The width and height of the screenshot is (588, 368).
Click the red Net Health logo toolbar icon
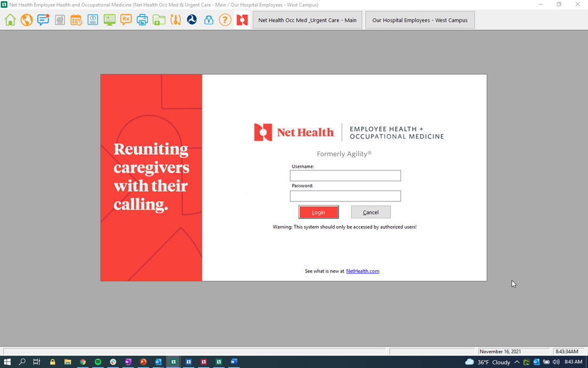click(242, 20)
